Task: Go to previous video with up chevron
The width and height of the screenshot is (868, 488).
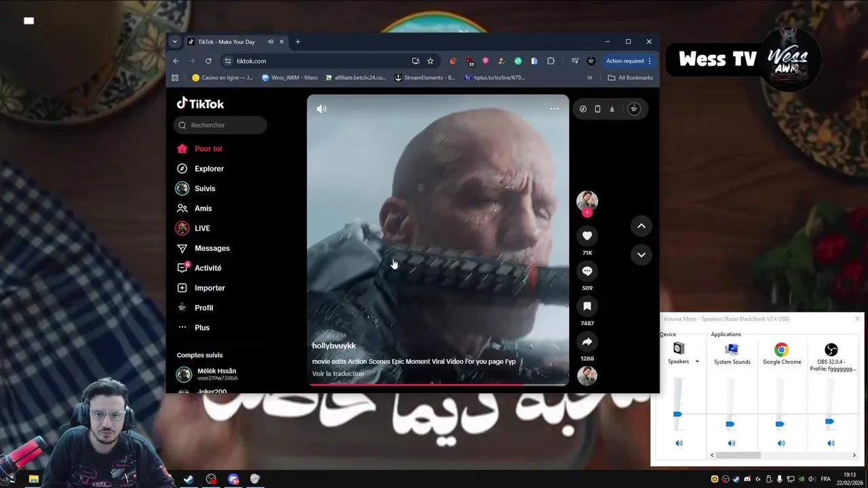Action: 642,226
